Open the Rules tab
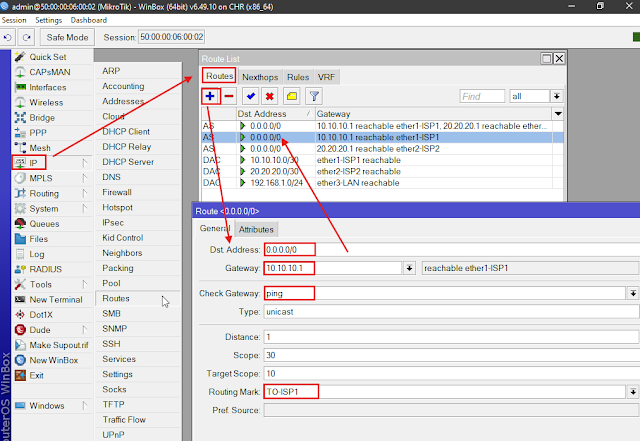This screenshot has height=441, width=640. (x=298, y=77)
